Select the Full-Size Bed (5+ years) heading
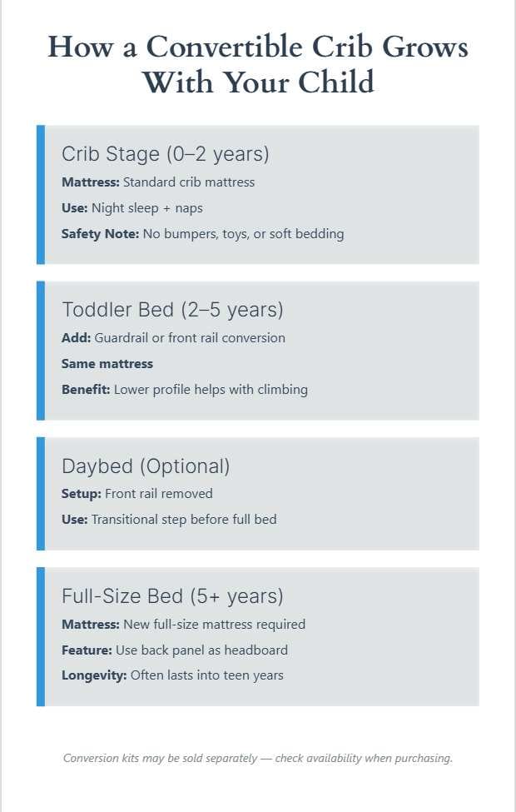 [x=172, y=596]
